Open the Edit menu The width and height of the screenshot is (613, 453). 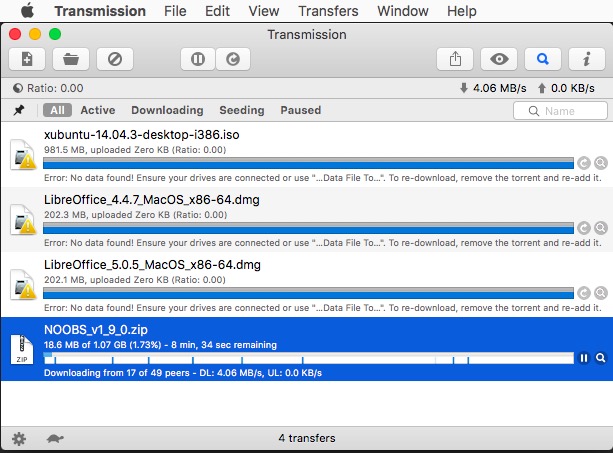coord(217,11)
